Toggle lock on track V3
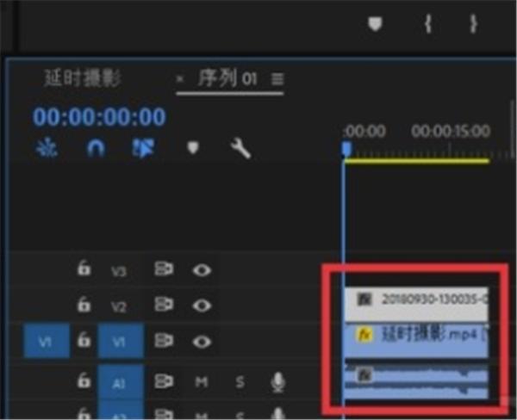The height and width of the screenshot is (420, 517). coord(84,268)
